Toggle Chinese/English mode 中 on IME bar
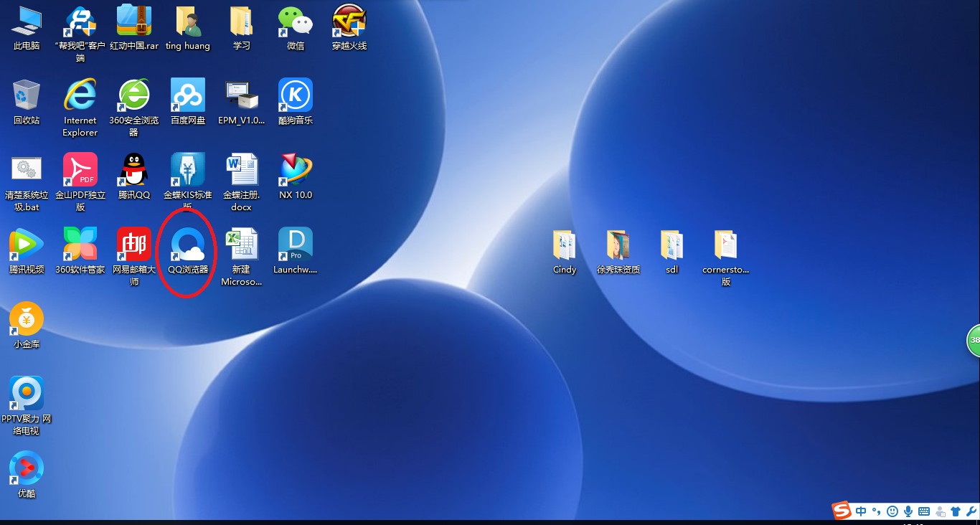 point(861,511)
